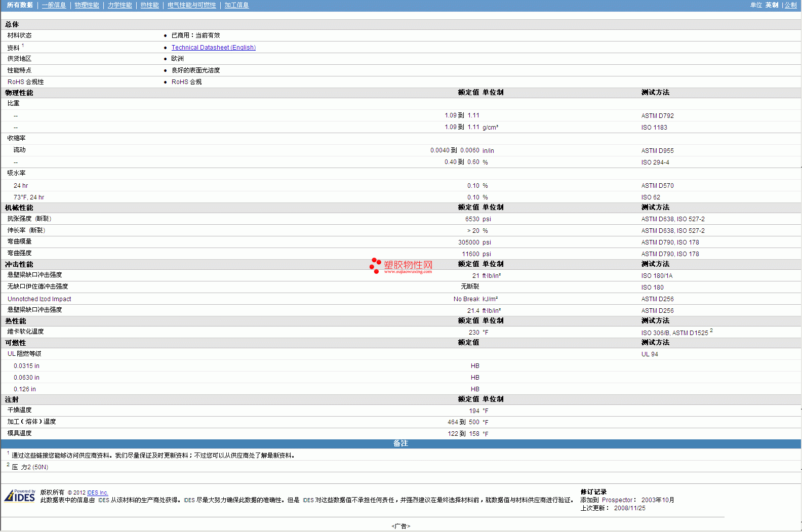Click the red dots watermark logo
The width and height of the screenshot is (802, 532).
point(375,265)
